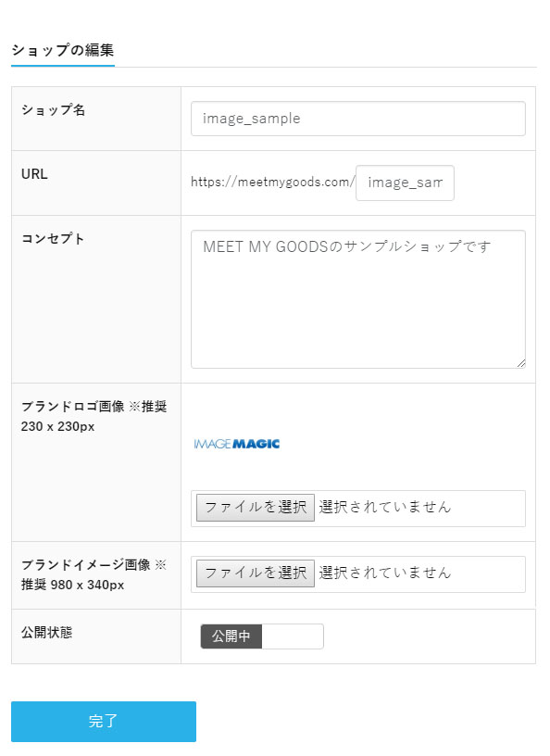This screenshot has width=550, height=756.
Task: Focus the コンセプト text area
Action: [x=357, y=299]
